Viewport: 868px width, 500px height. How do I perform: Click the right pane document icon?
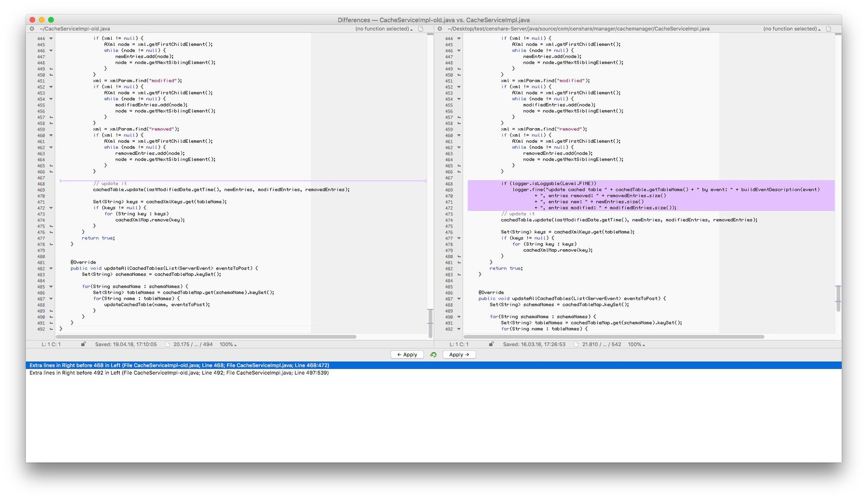click(829, 29)
